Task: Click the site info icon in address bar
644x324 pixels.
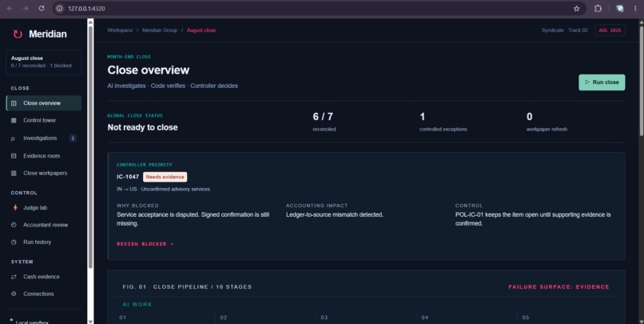Action: coord(60,8)
